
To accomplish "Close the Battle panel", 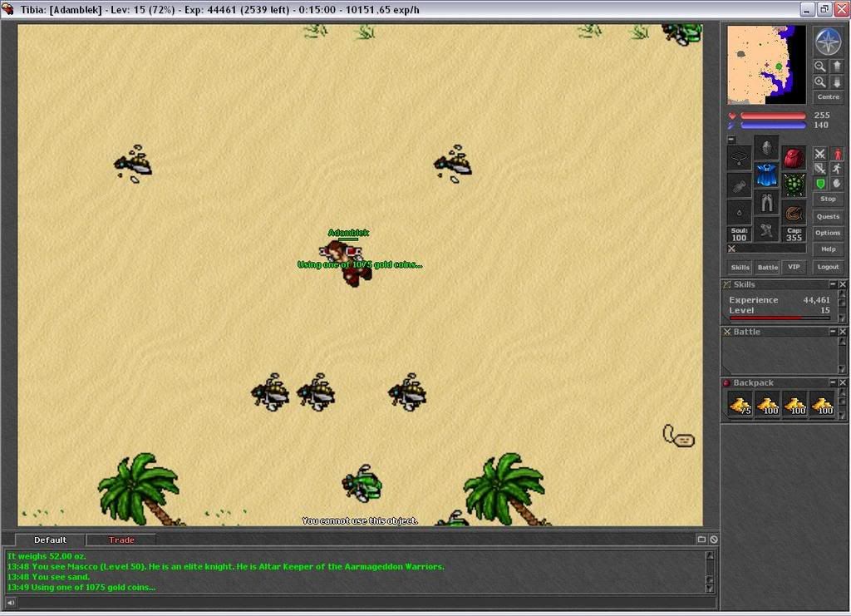I will pos(843,332).
